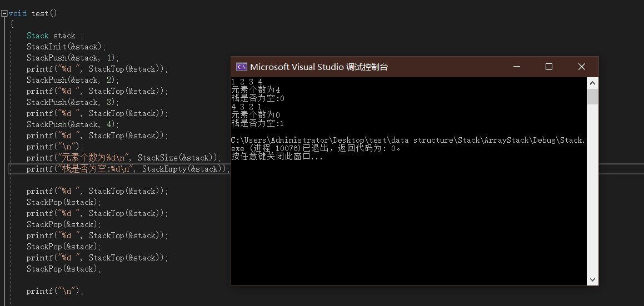Minimize the debug console window
Viewport: 644px width, 306px height.
click(x=517, y=67)
